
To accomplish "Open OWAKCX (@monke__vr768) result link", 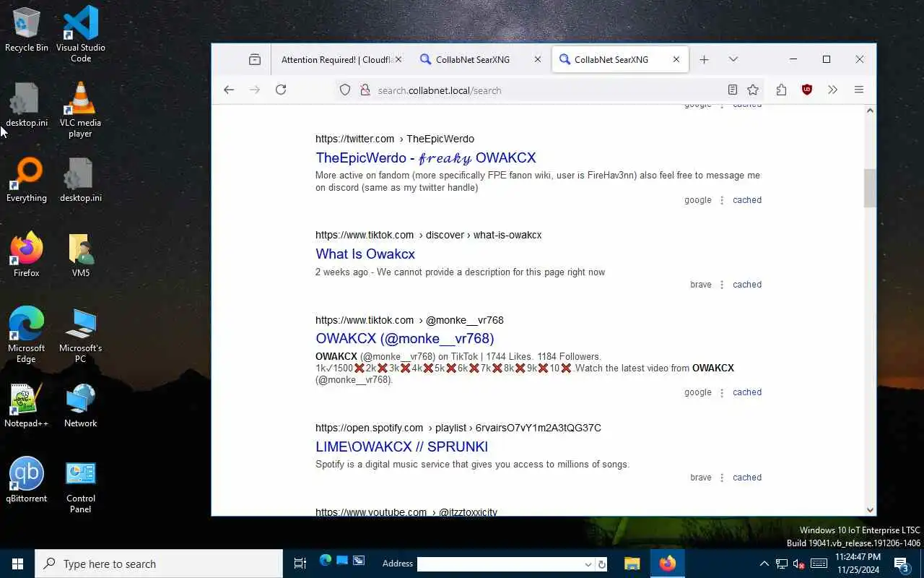I will coord(405,338).
